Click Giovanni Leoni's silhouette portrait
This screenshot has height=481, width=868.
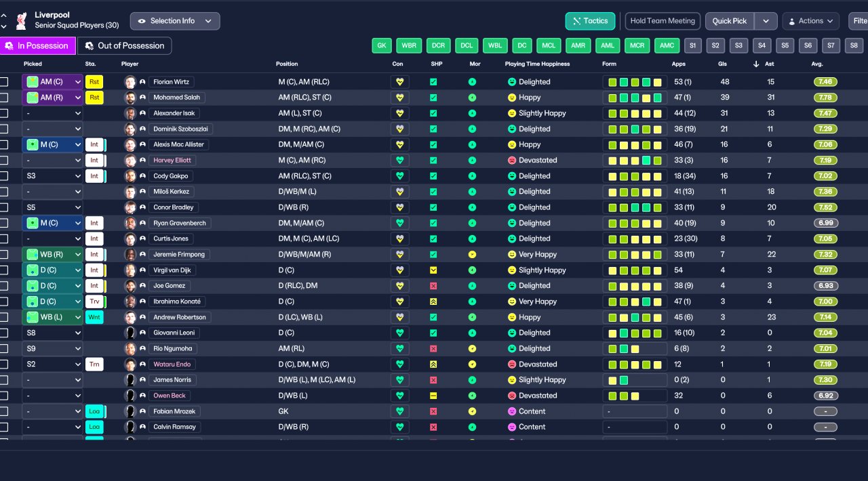(x=130, y=333)
